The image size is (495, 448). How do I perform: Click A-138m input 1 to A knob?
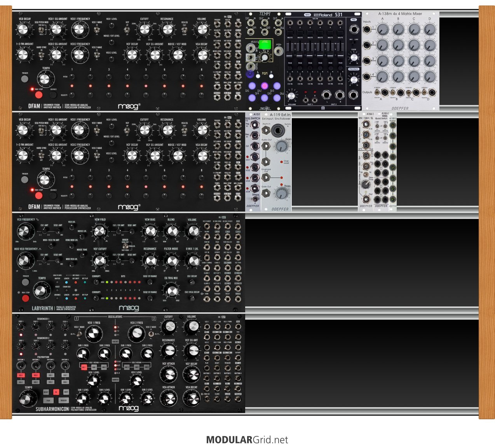(383, 29)
